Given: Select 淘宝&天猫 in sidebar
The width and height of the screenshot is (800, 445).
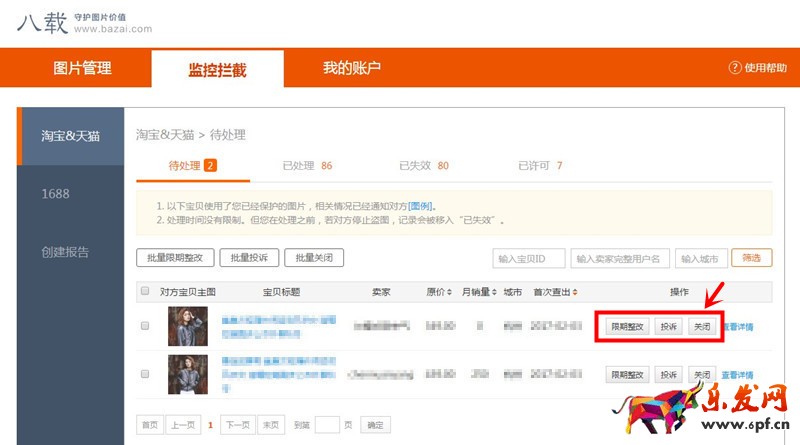Looking at the screenshot, I should click(70, 136).
